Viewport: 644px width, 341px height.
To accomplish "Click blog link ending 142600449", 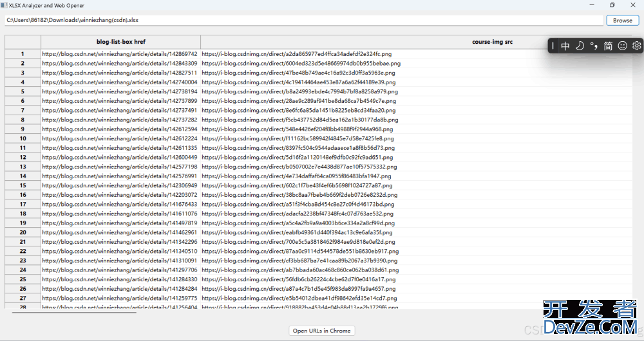I will point(120,157).
